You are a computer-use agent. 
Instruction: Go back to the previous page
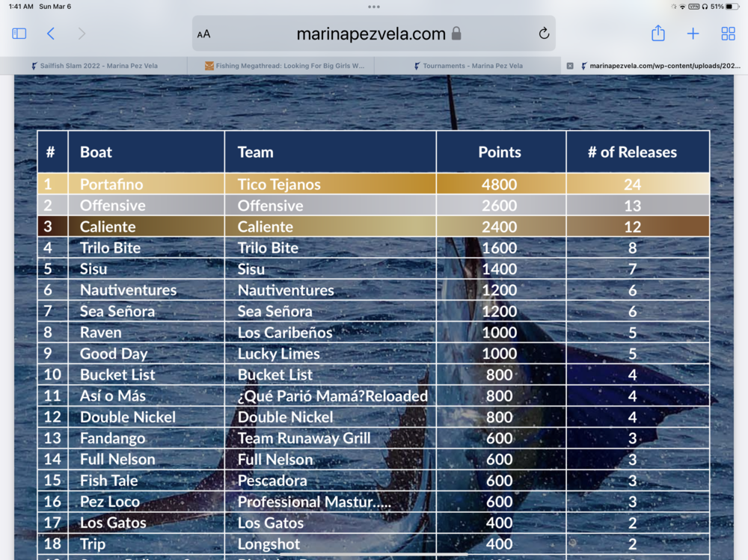point(51,34)
